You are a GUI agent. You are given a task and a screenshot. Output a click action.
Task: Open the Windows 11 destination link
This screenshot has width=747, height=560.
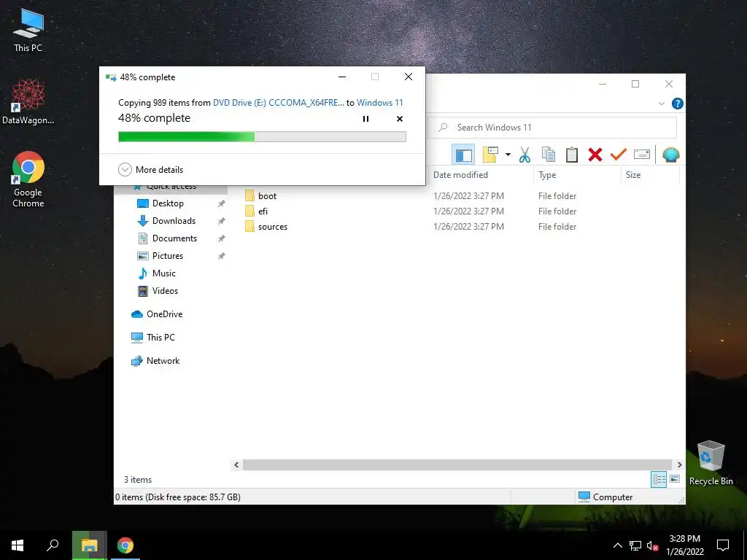[x=379, y=102]
